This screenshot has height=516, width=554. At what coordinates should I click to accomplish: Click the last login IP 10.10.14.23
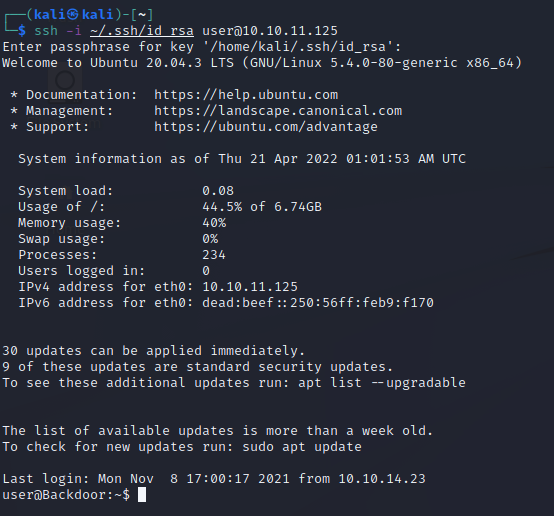[x=382, y=479]
